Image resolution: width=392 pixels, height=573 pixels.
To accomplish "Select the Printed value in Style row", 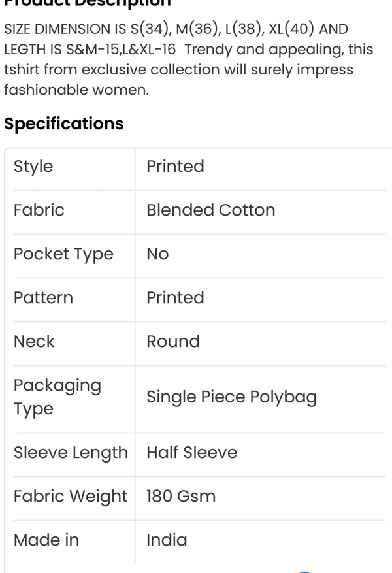I will click(x=175, y=167).
